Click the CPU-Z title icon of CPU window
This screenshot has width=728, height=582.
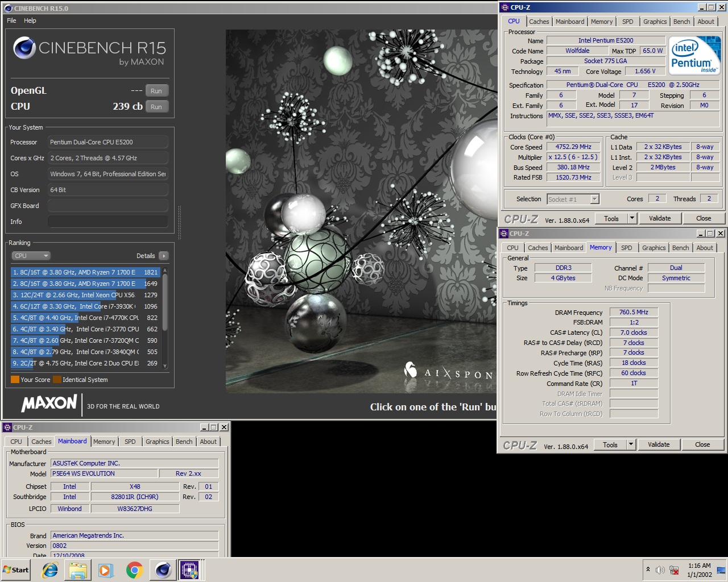coord(504,7)
